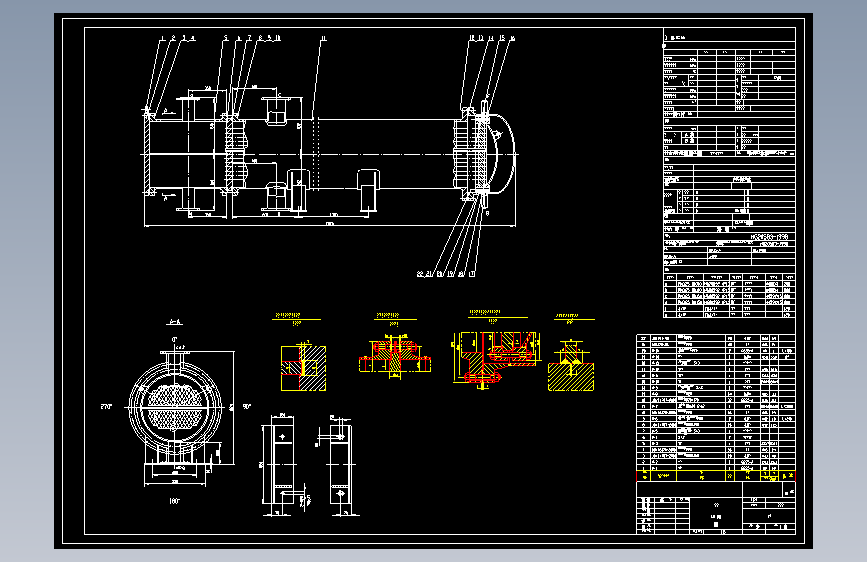The width and height of the screenshot is (867, 562).
Task: Select the tube bundle in the circular cross-section
Action: pos(175,407)
